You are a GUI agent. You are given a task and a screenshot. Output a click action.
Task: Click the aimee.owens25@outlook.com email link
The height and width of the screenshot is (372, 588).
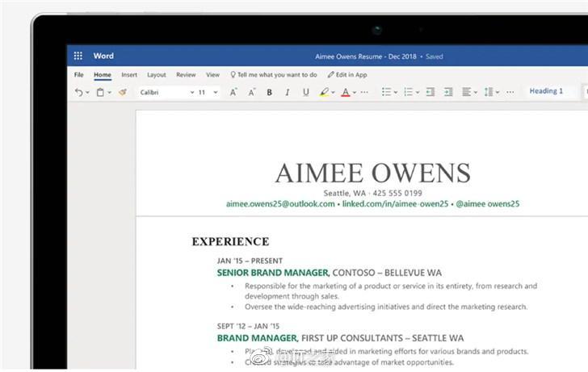tap(280, 204)
